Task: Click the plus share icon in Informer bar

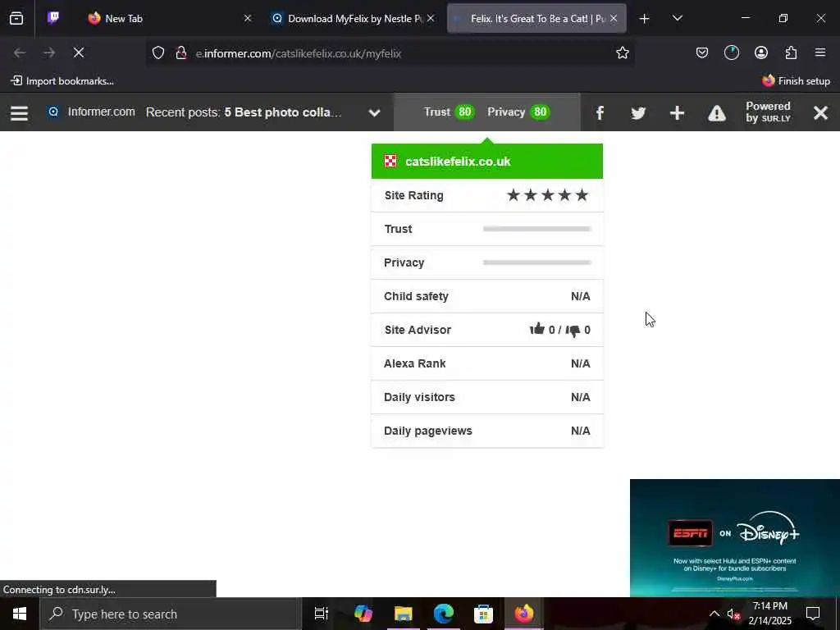Action: coord(677,113)
